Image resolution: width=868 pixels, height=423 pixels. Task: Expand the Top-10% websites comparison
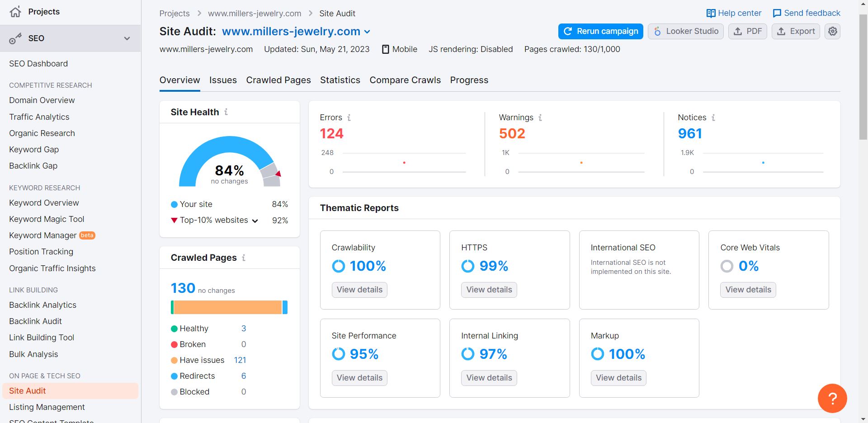(255, 221)
